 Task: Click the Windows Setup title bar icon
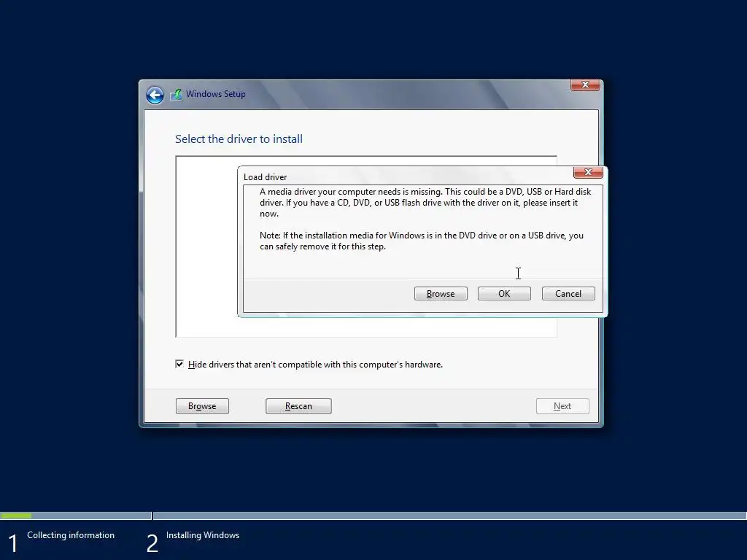(177, 94)
